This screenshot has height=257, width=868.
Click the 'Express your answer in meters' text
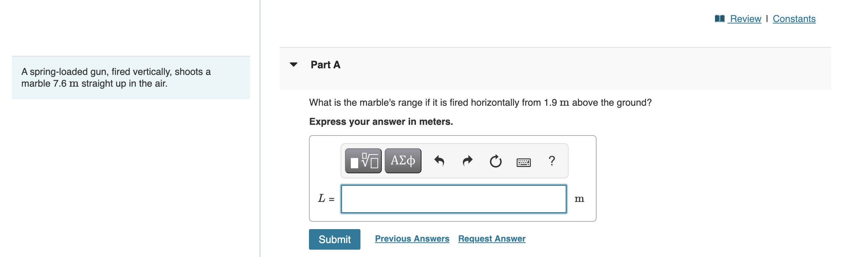[x=381, y=122]
